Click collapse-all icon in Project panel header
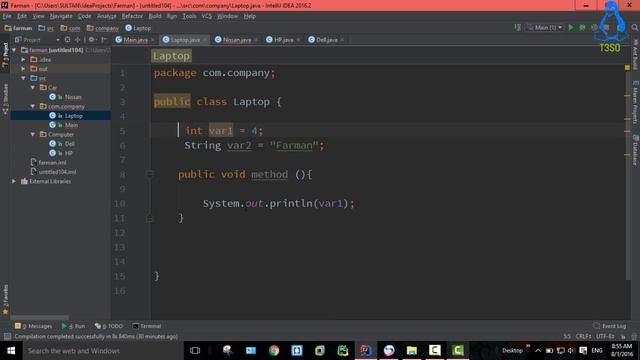 click(78, 40)
